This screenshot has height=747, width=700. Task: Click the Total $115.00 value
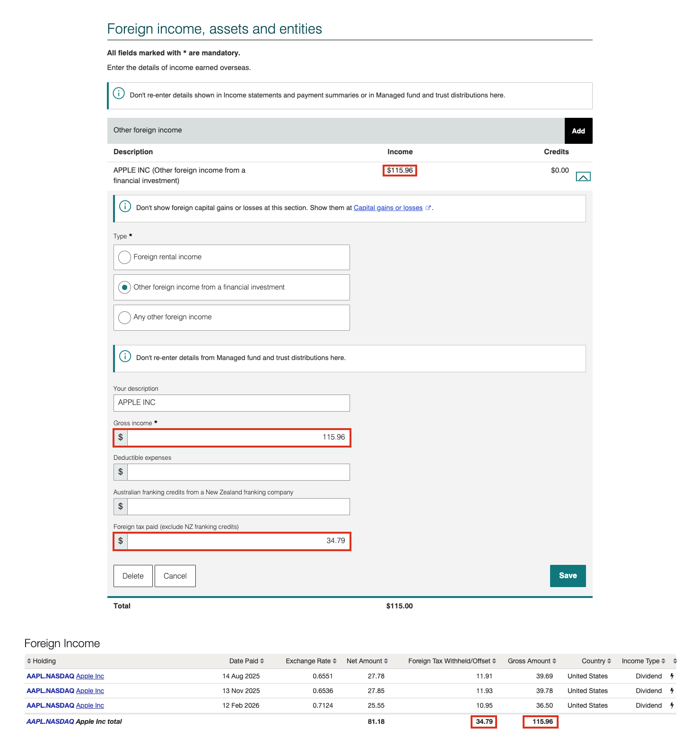tap(400, 606)
